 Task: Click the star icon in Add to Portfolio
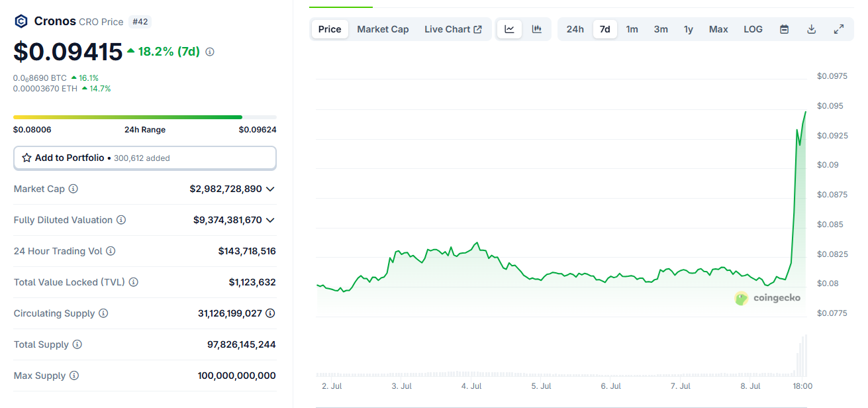tap(26, 158)
